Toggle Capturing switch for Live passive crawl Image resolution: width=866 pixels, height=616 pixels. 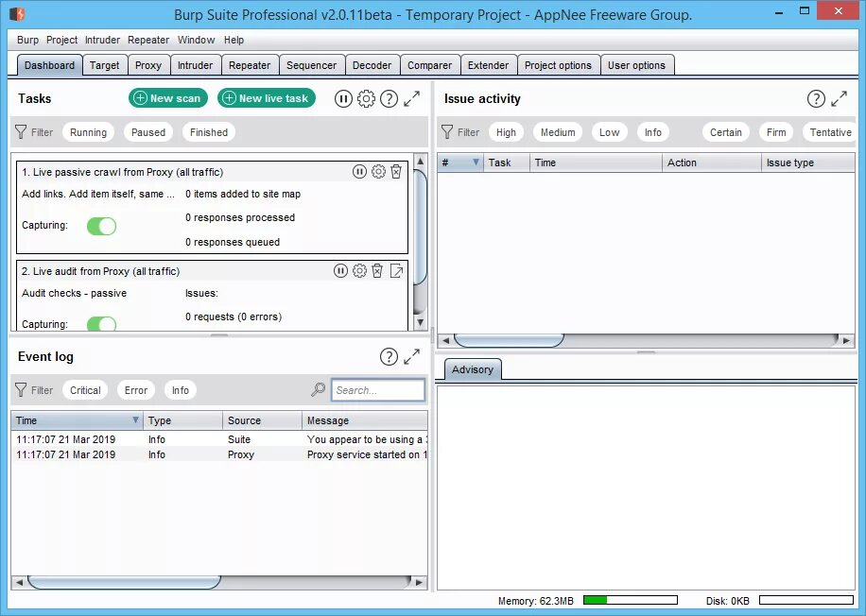101,226
